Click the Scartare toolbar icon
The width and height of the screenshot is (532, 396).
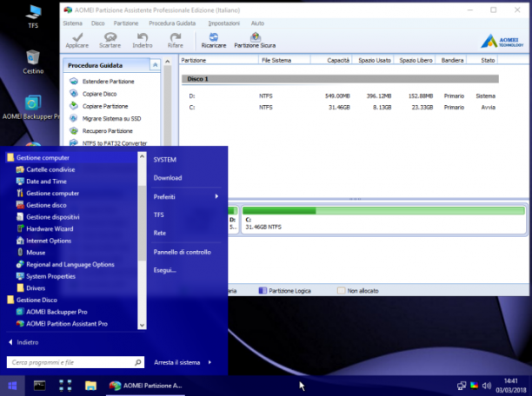coord(110,37)
